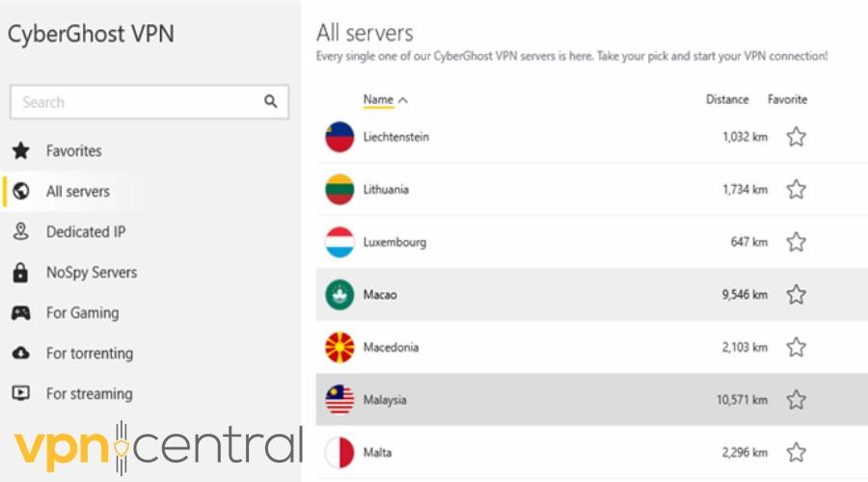Screen dimensions: 868x482
Task: Click the For torrenting cloud download icon
Action: tap(21, 353)
